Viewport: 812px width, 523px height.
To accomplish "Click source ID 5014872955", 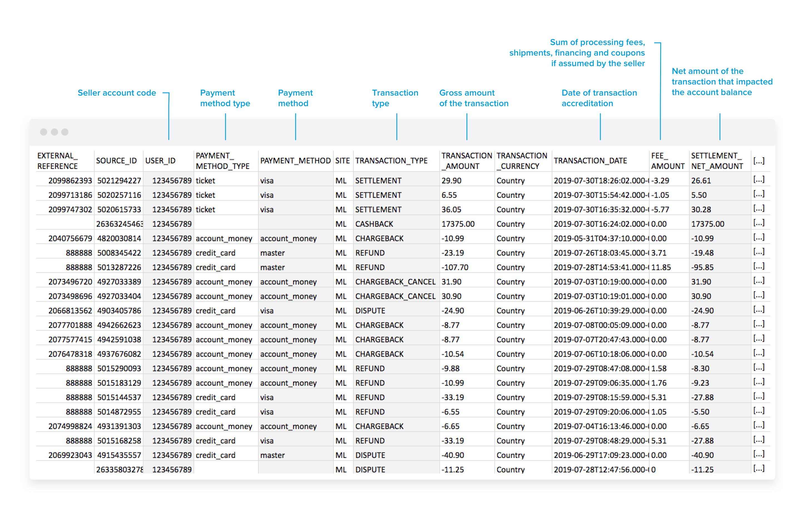I will click(x=119, y=412).
